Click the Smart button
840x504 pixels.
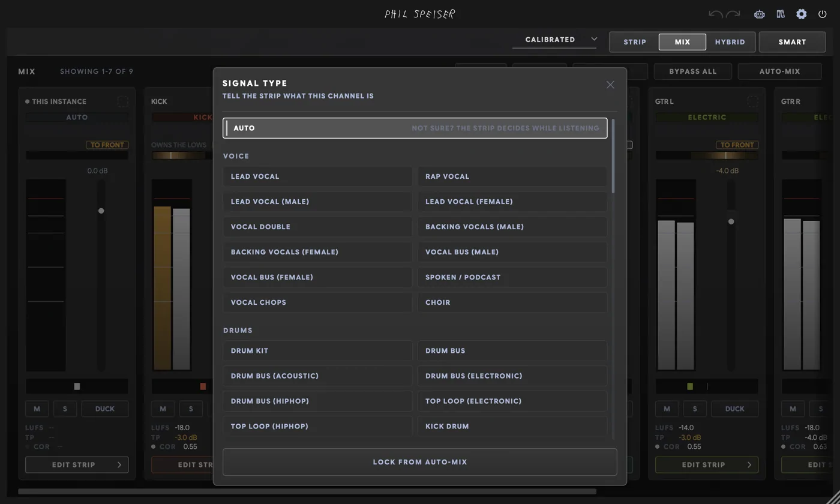[792, 42]
